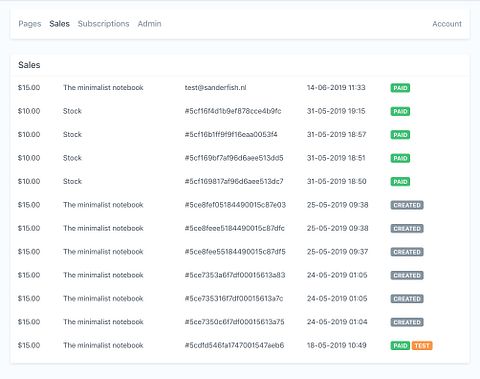Select order #5ce8feee5184490015c87dfc
The height and width of the screenshot is (379, 480).
[x=235, y=228]
